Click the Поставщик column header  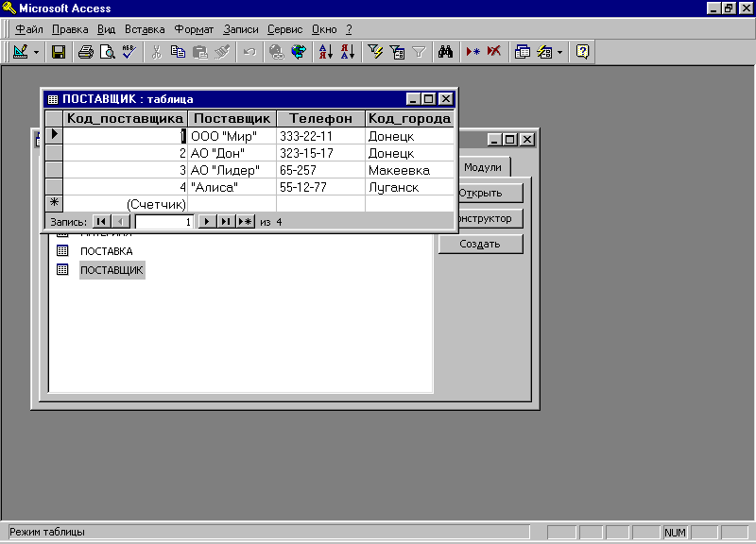click(x=232, y=119)
